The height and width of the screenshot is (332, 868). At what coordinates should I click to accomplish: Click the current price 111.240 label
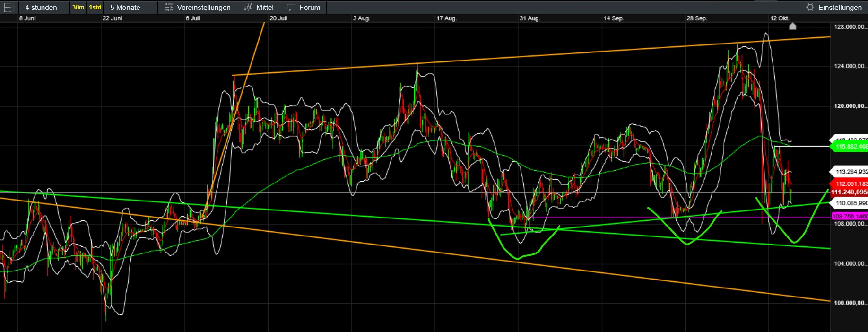click(849, 192)
